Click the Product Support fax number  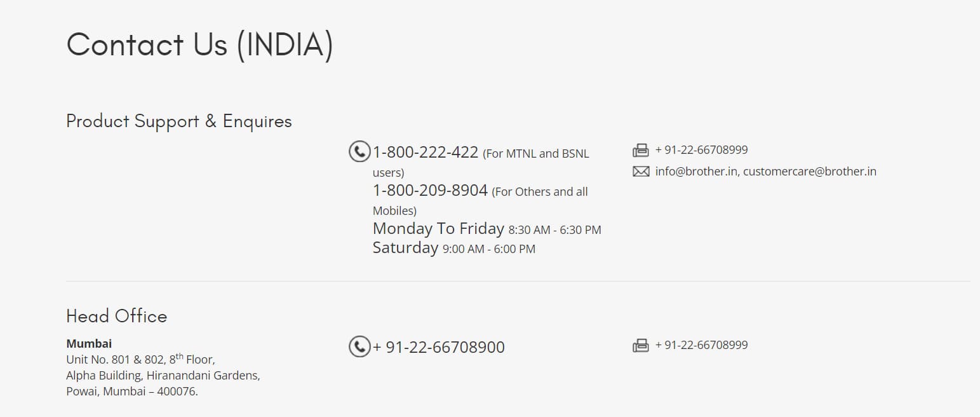coord(701,150)
